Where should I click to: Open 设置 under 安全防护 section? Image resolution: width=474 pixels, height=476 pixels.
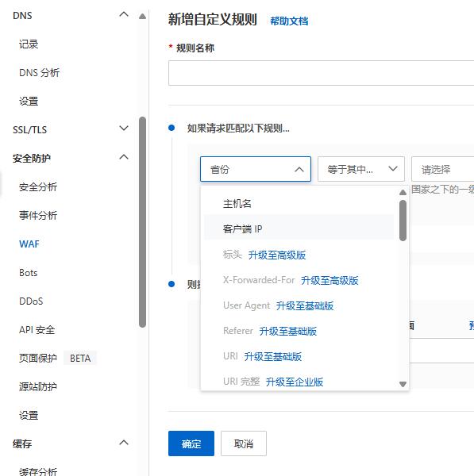click(29, 415)
